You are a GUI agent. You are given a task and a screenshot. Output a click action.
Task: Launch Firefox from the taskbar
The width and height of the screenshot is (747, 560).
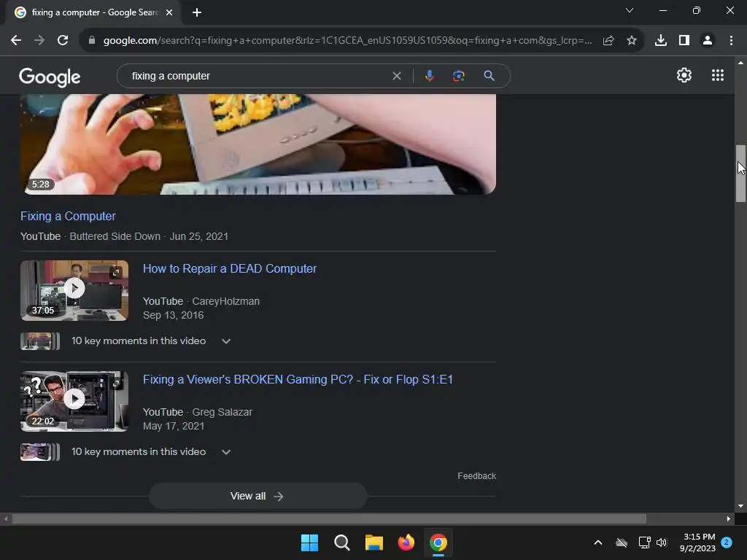pos(406,542)
